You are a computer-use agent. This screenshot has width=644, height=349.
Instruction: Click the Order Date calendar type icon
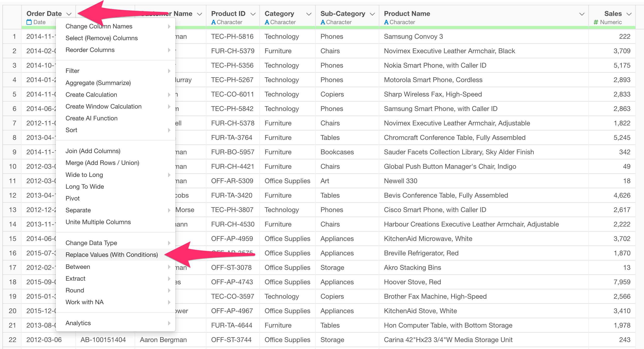click(29, 22)
